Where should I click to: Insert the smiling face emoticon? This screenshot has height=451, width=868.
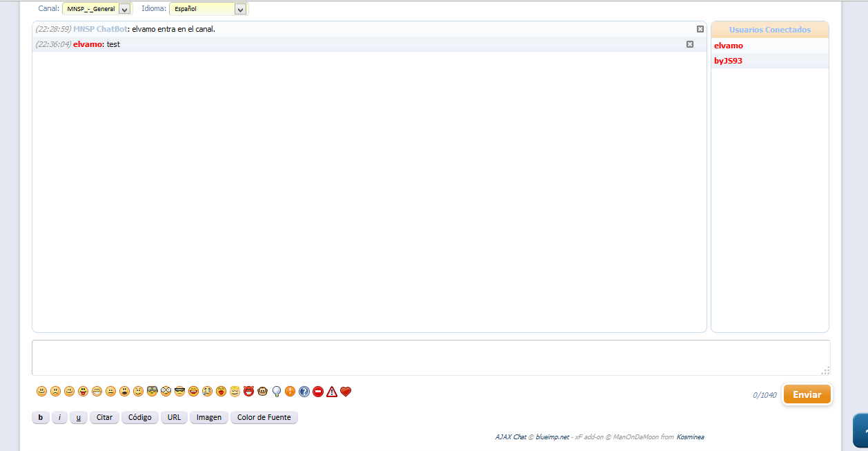point(41,391)
